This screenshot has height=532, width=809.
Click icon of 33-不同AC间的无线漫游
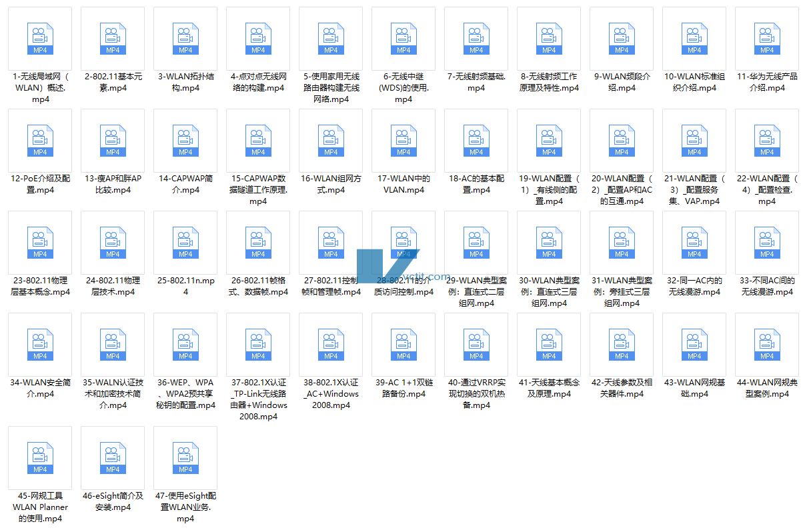767,243
